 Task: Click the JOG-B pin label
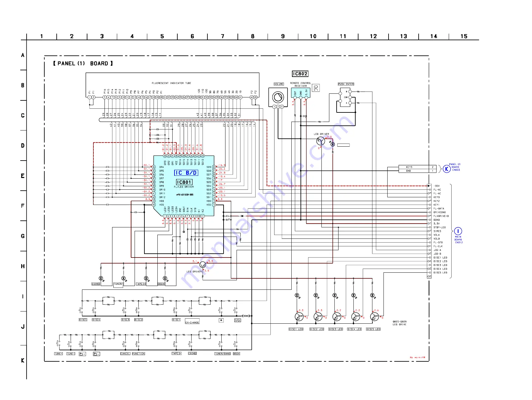pos(437,254)
